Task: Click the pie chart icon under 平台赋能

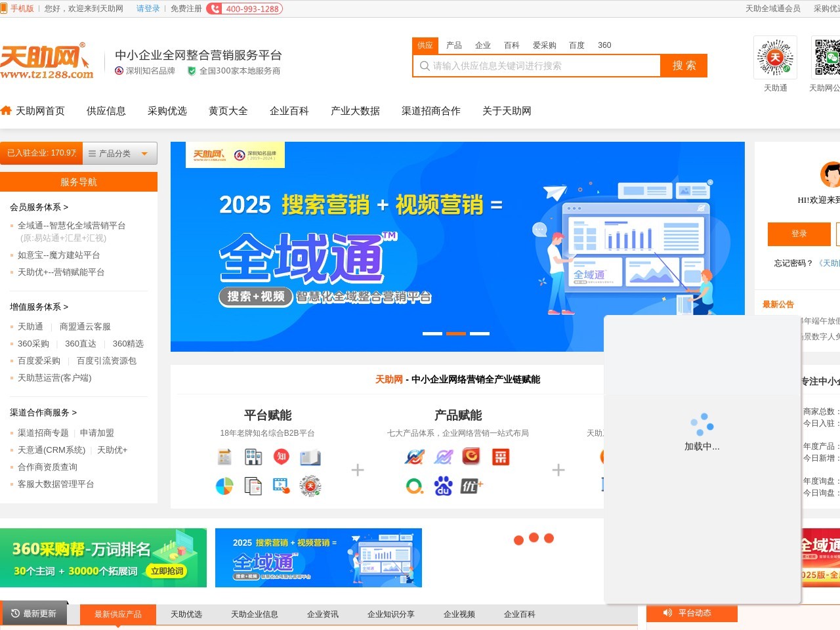Action: click(224, 486)
